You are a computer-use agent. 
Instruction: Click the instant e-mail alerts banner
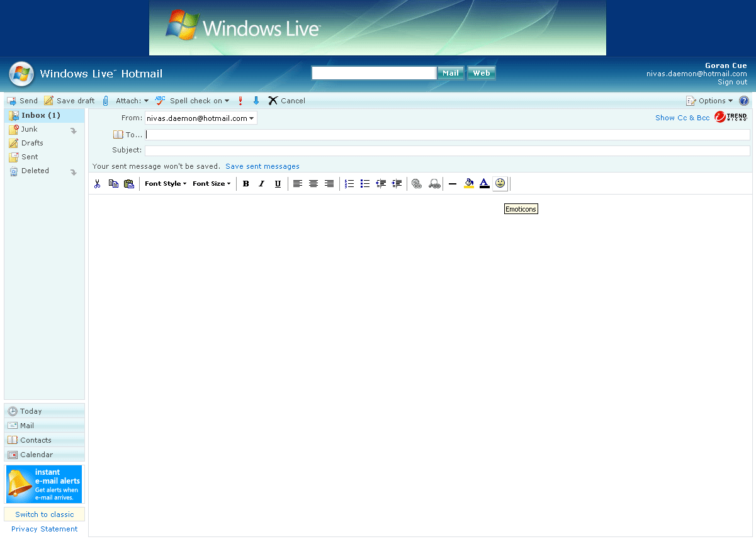pos(44,484)
